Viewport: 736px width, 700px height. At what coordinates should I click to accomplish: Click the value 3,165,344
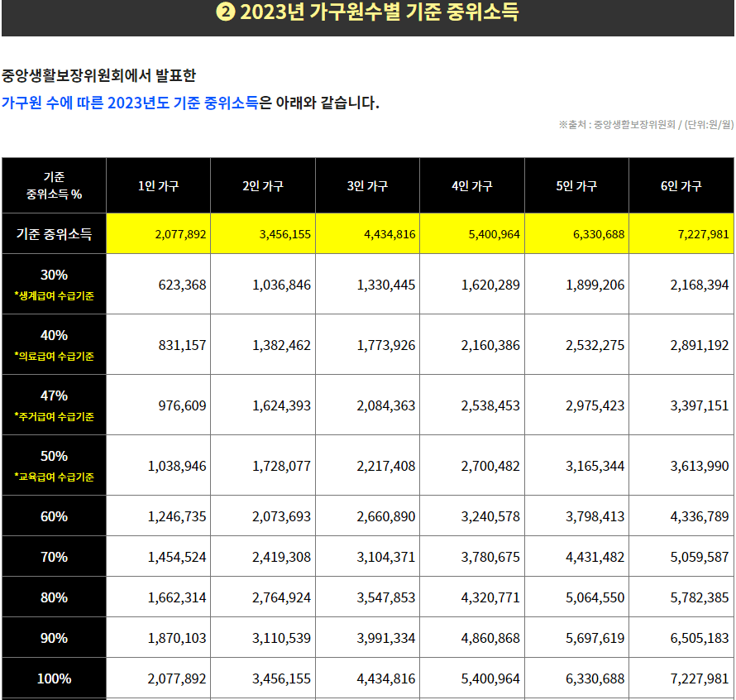tap(595, 466)
